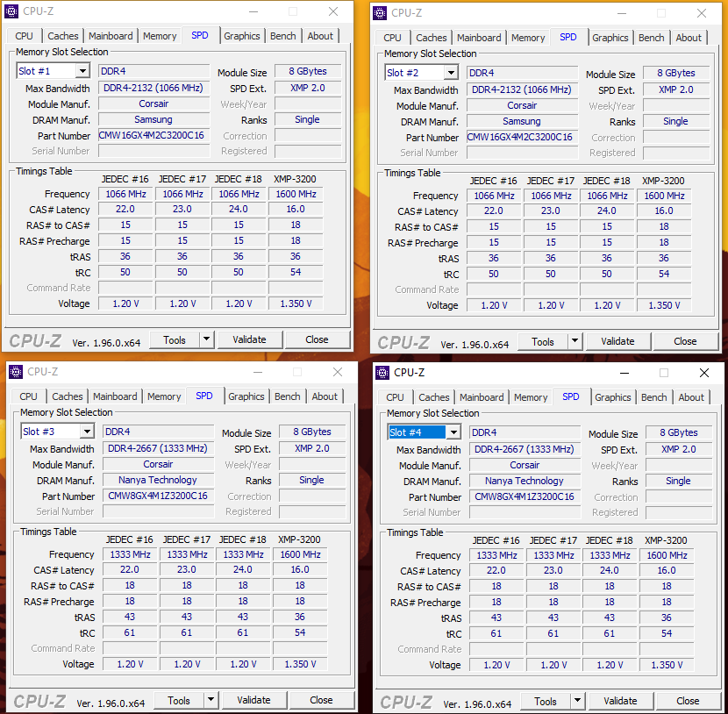
Task: Switch to the CPU tab in Slot #2 window
Action: pyautogui.click(x=392, y=38)
